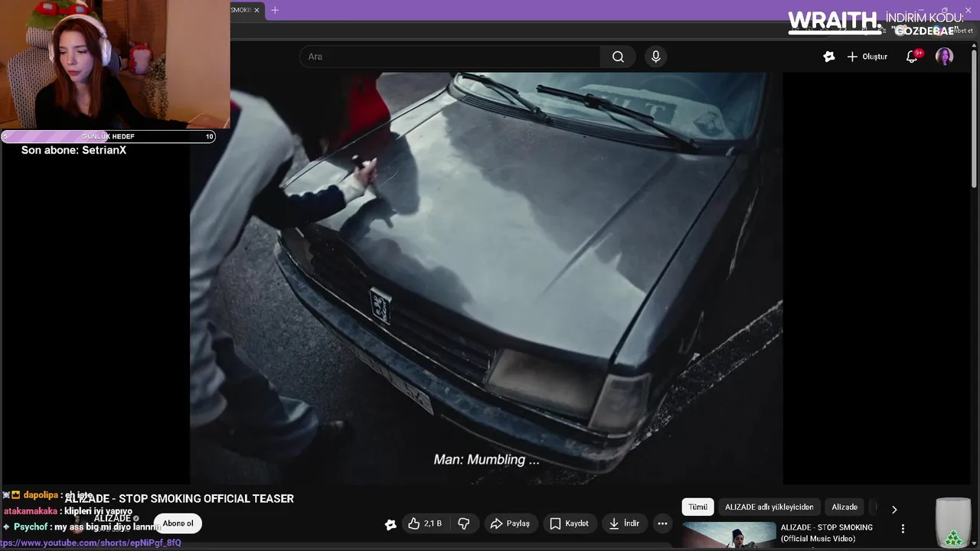The image size is (980, 551).
Task: Open a new browser tab
Action: coord(275,10)
